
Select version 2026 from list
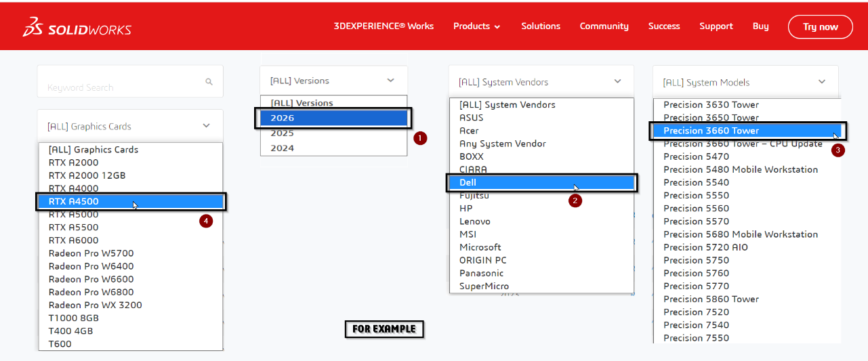[x=332, y=118]
